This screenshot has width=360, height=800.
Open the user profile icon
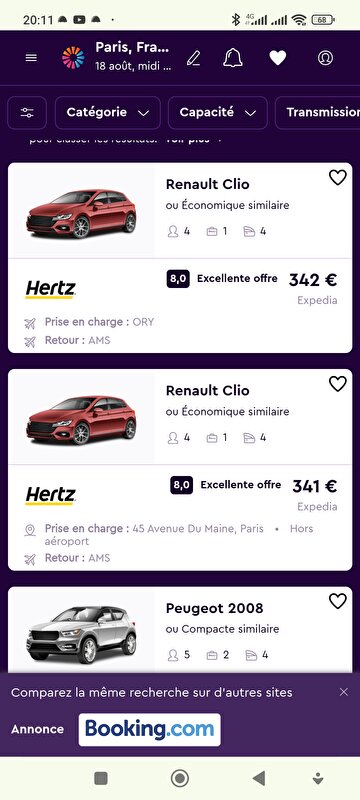tap(325, 58)
